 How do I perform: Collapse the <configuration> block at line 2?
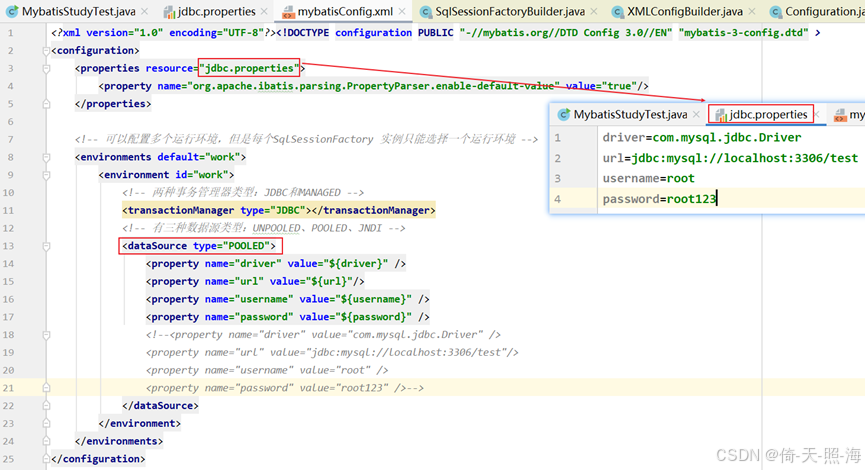click(46, 51)
